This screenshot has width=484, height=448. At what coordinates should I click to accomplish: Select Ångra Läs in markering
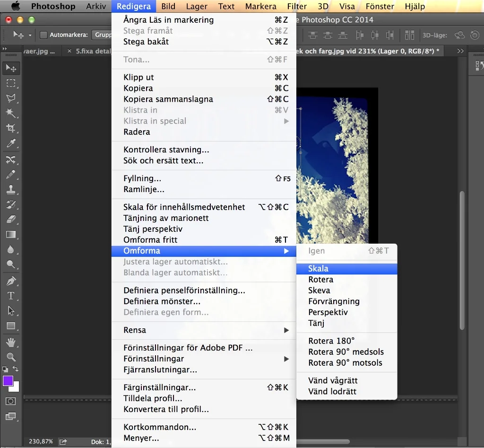tap(204, 20)
